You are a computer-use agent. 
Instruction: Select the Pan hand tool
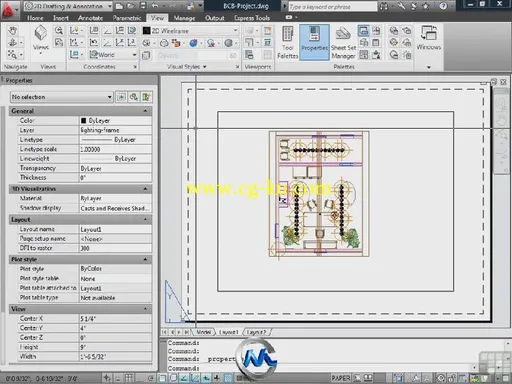(13, 31)
